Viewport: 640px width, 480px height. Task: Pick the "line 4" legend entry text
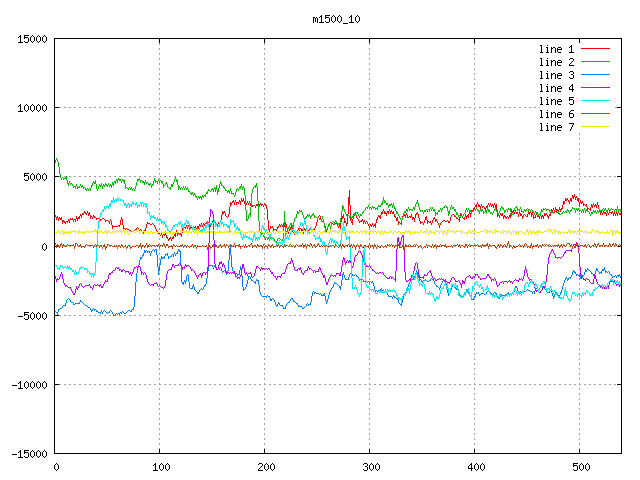[x=556, y=88]
